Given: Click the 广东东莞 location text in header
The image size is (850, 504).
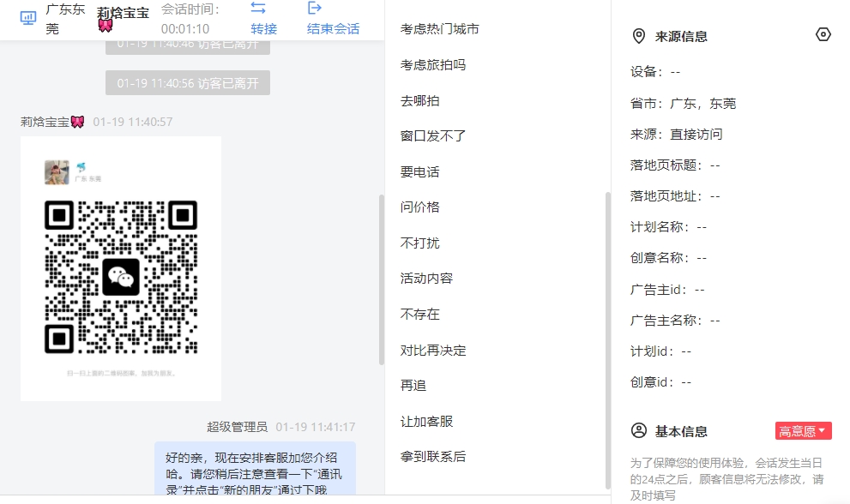Looking at the screenshot, I should pos(65,19).
